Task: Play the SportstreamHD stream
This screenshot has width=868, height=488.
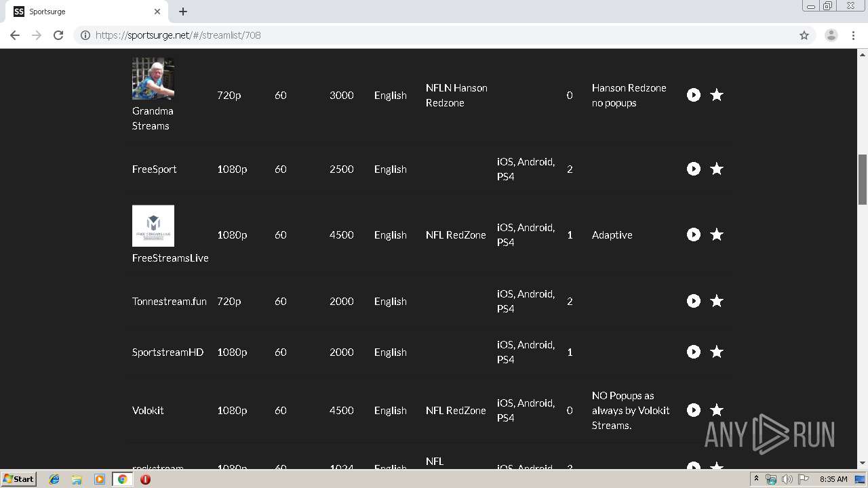Action: (693, 352)
